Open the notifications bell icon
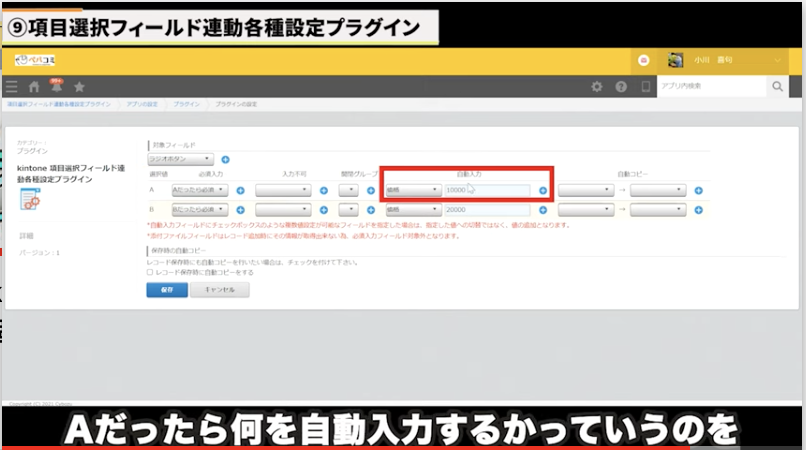Viewport: 806px width, 450px height. tap(57, 87)
